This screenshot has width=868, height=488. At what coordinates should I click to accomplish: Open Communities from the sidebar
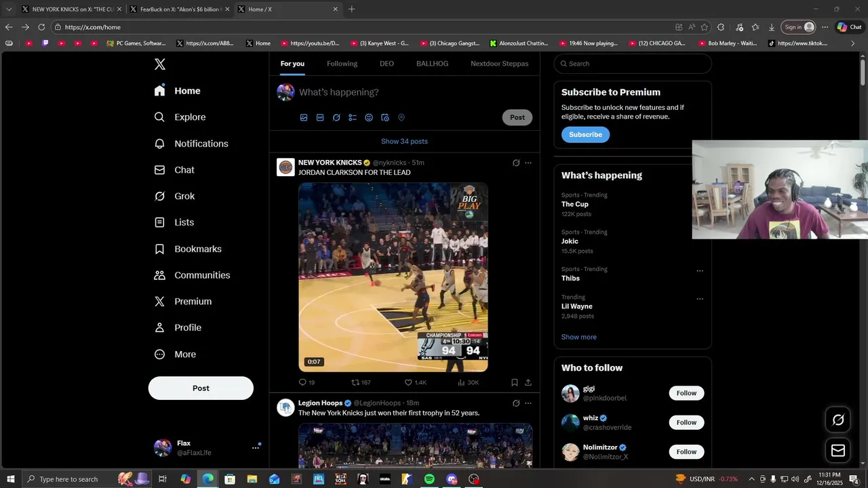[193, 275]
